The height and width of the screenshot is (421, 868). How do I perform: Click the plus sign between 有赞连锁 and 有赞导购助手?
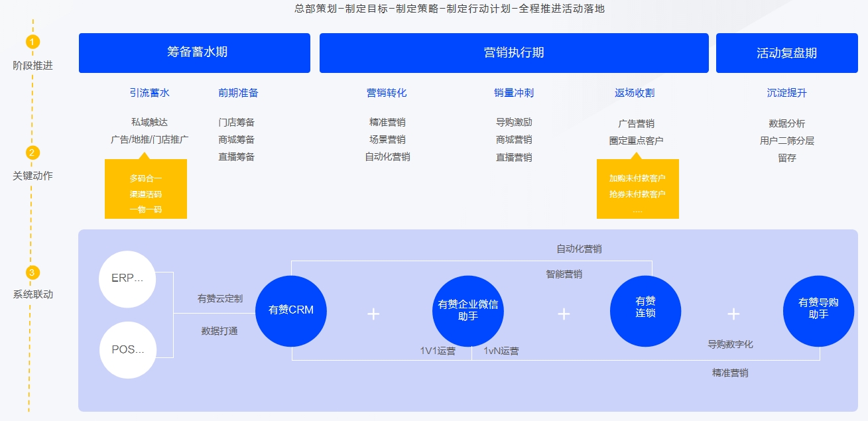(733, 314)
